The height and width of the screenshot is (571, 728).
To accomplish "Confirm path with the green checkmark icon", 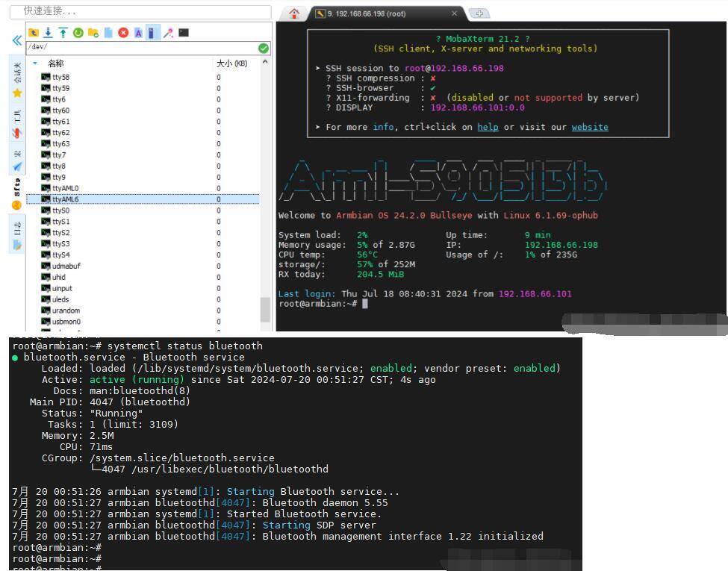I will coord(264,49).
